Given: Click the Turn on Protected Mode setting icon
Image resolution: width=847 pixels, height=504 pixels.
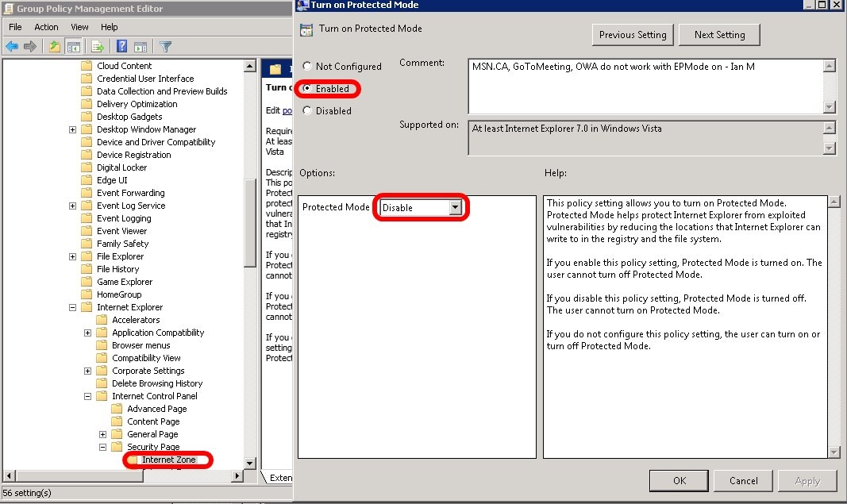Looking at the screenshot, I should (306, 28).
